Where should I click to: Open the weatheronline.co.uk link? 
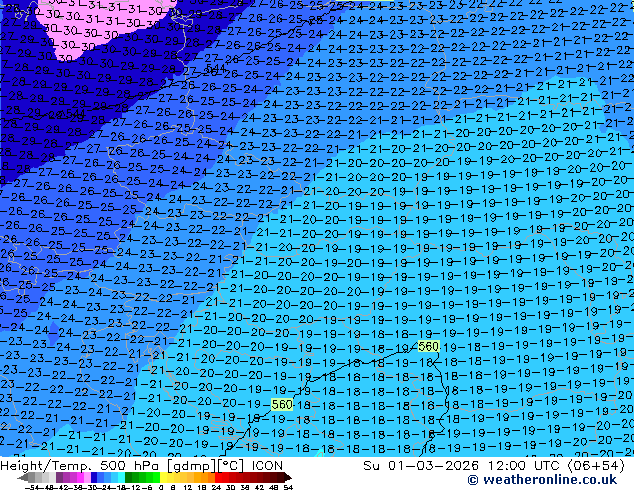click(x=542, y=480)
